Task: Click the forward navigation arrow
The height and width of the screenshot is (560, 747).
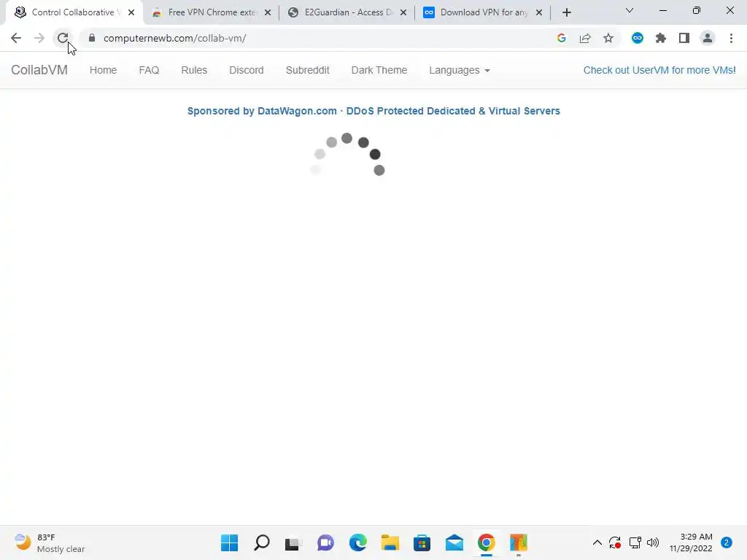Action: pyautogui.click(x=39, y=38)
